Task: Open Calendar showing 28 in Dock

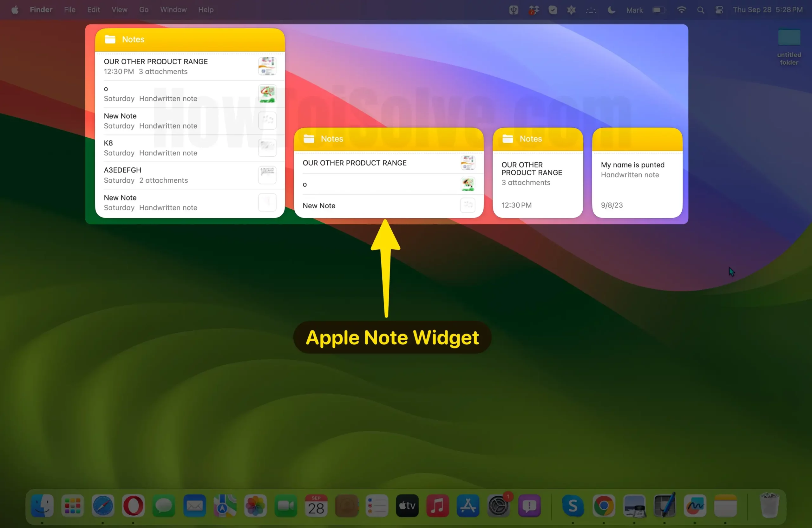Action: tap(316, 505)
